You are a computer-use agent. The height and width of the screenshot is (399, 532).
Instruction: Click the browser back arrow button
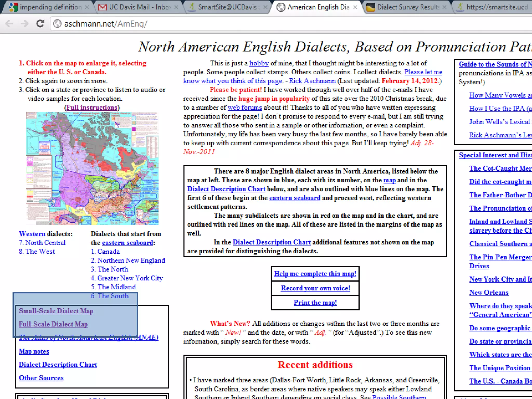(x=9, y=24)
